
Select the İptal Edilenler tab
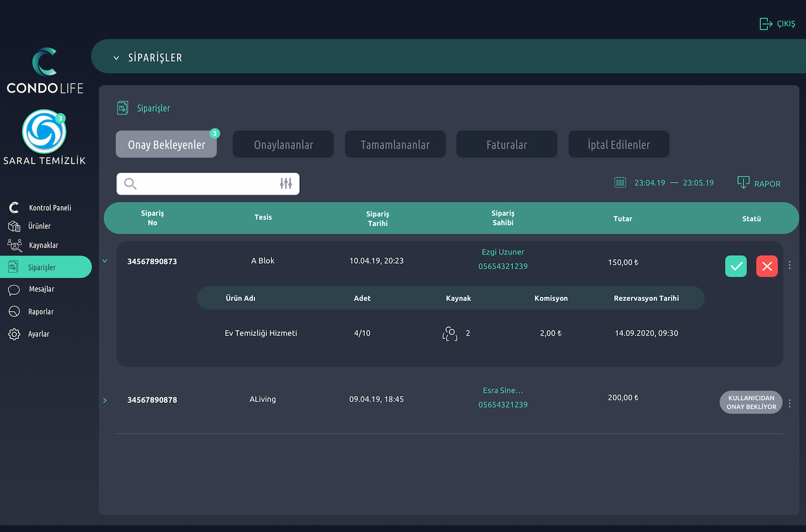click(618, 145)
